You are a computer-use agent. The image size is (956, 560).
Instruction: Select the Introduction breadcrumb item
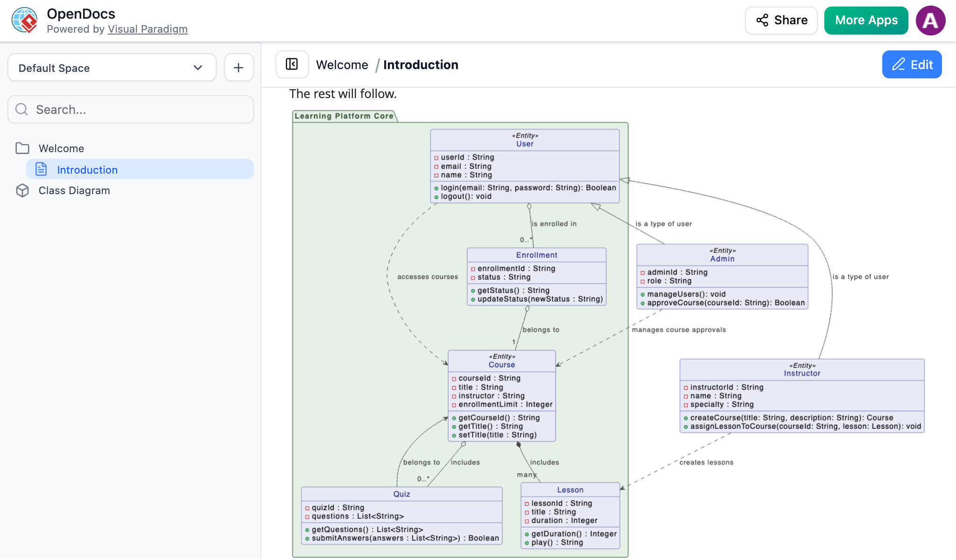click(421, 64)
